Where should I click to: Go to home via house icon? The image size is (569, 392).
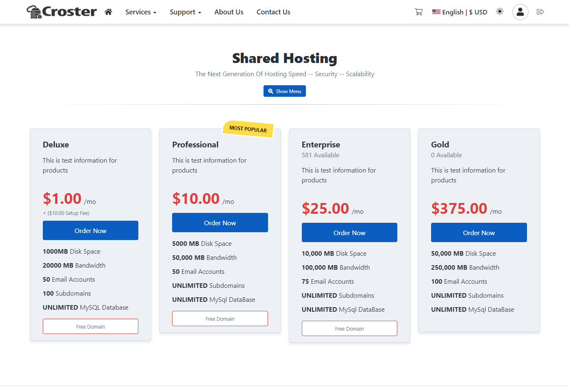click(108, 12)
